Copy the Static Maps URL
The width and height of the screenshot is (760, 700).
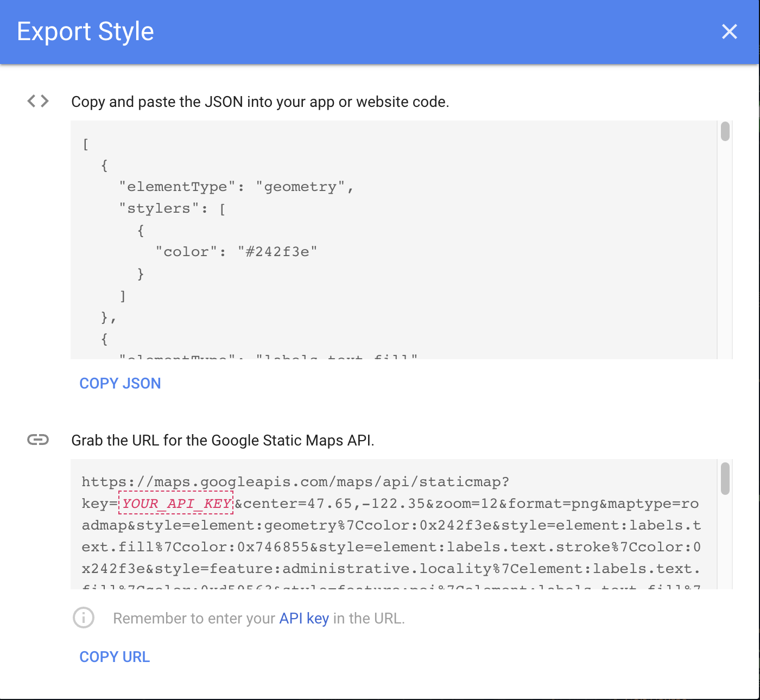tap(115, 657)
